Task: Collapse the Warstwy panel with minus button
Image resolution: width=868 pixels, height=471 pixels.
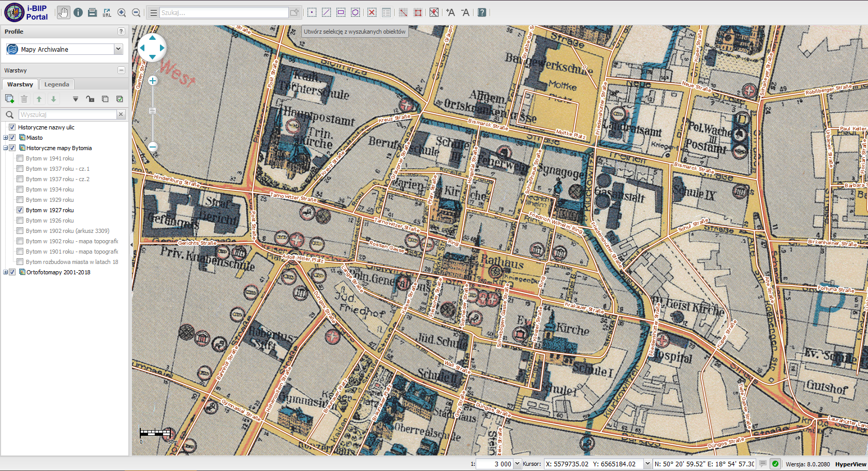Action: pos(121,70)
